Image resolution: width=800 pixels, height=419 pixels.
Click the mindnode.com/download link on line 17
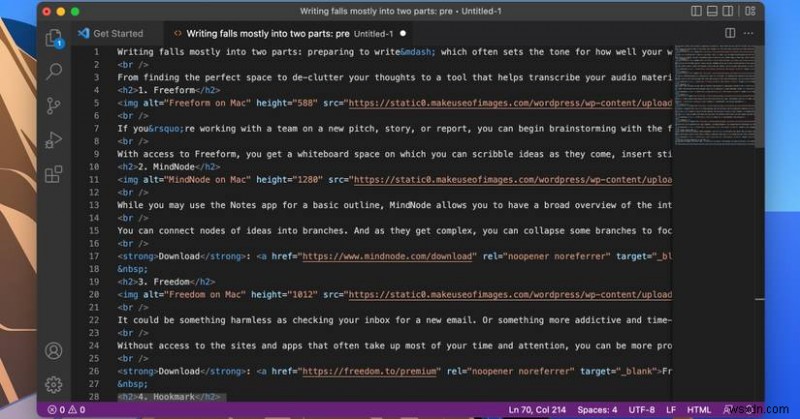[x=387, y=256]
